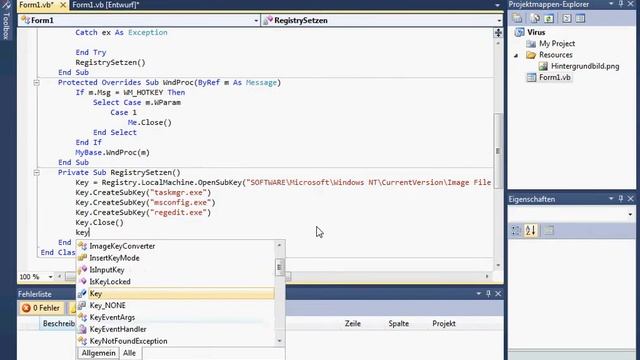Screen dimensions: 640x360
Task: Sort the error list by Spalte column
Action: (398, 324)
